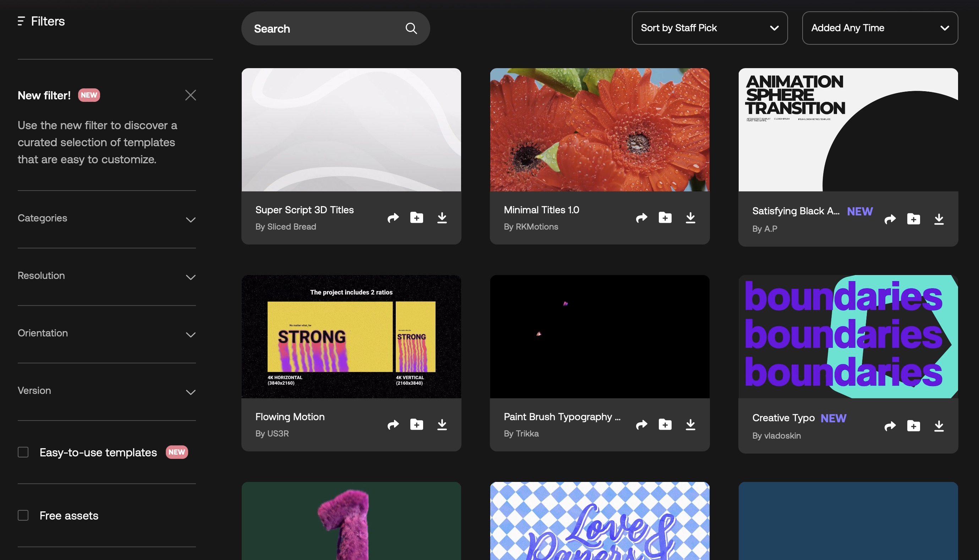Download the Creative Typo template
Viewport: 979px width, 560px height.
tap(939, 426)
